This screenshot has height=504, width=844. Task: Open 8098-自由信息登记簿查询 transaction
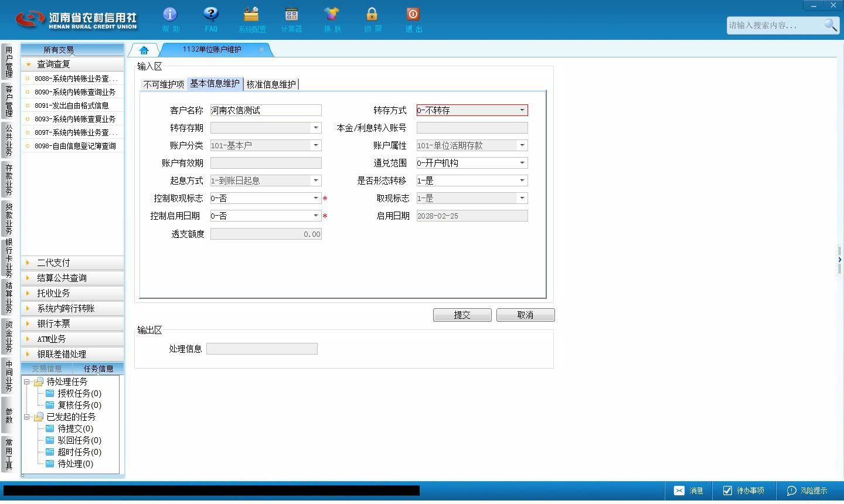pos(73,146)
